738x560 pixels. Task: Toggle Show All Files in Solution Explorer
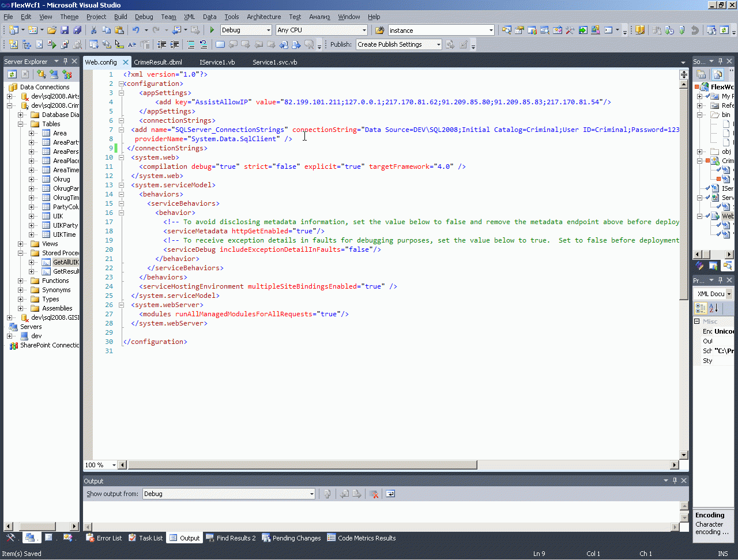[x=717, y=74]
